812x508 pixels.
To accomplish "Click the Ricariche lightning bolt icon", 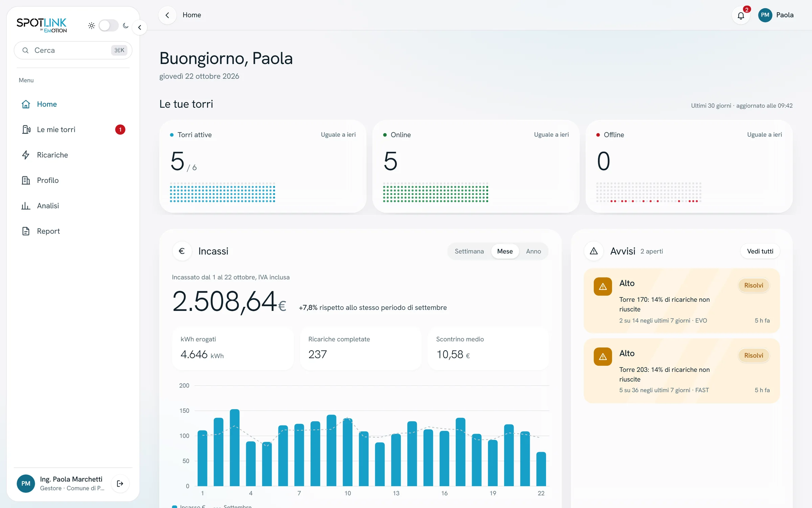I will [26, 155].
